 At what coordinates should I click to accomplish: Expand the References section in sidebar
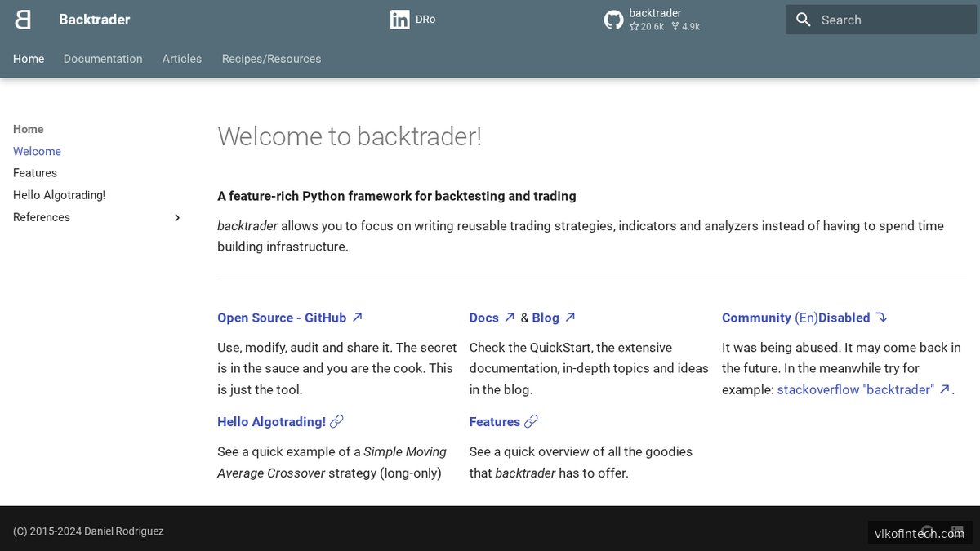[176, 217]
